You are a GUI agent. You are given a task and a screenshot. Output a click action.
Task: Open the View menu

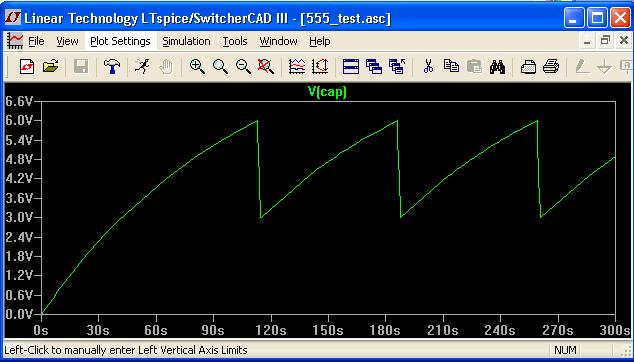click(x=67, y=41)
